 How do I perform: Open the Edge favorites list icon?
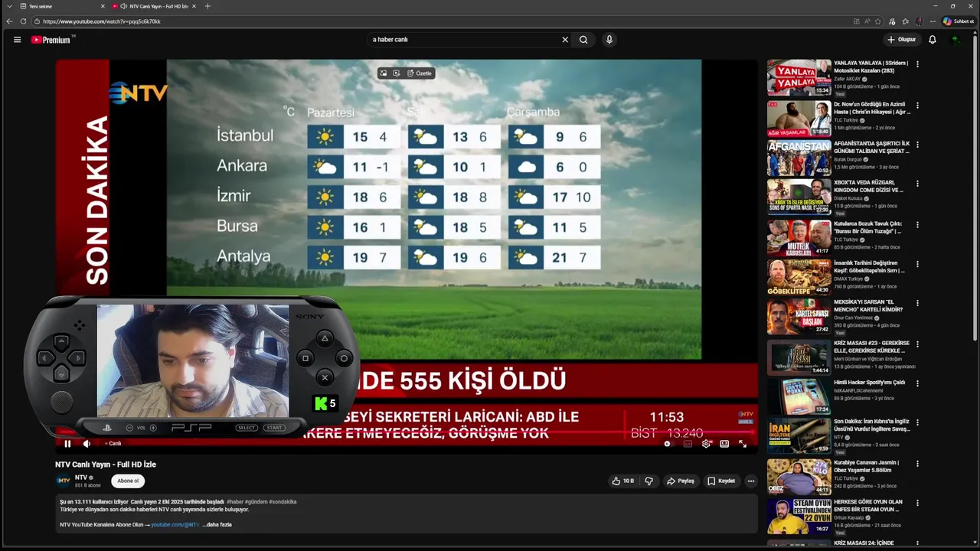[905, 21]
